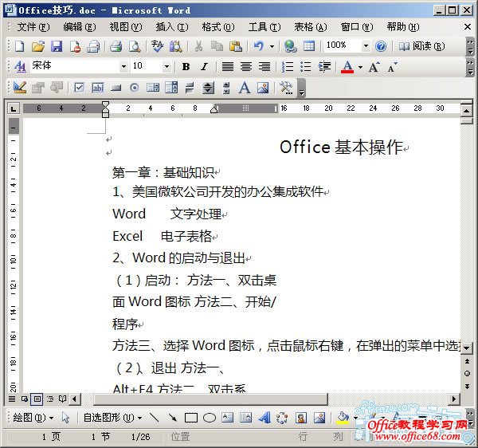Image resolution: width=478 pixels, height=448 pixels.
Task: Toggle Design Mode in Control Toolbox
Action: point(20,88)
